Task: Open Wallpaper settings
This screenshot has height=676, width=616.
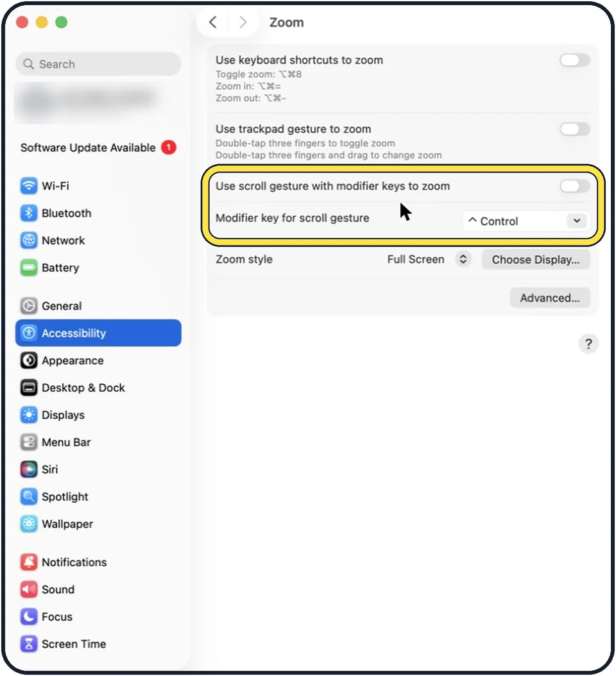Action: coord(98,524)
